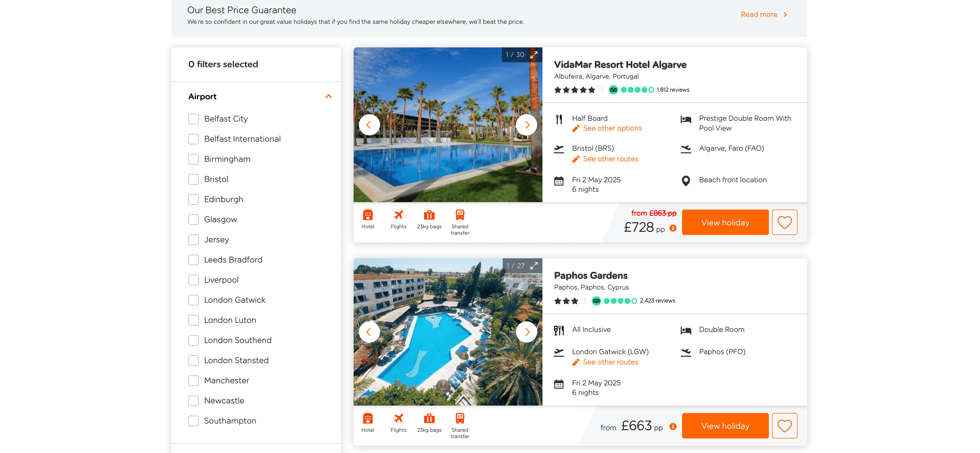980x453 pixels.
Task: Enable the Manchester airport checkbox
Action: click(194, 381)
